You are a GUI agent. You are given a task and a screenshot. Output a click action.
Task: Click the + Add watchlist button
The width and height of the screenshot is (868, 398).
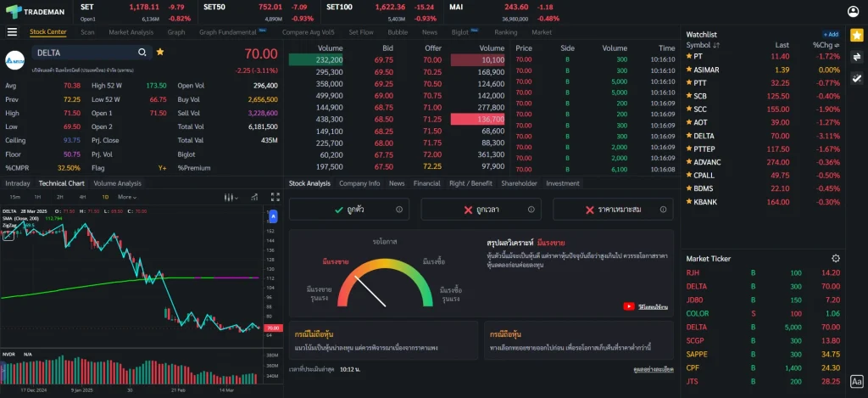(x=831, y=34)
